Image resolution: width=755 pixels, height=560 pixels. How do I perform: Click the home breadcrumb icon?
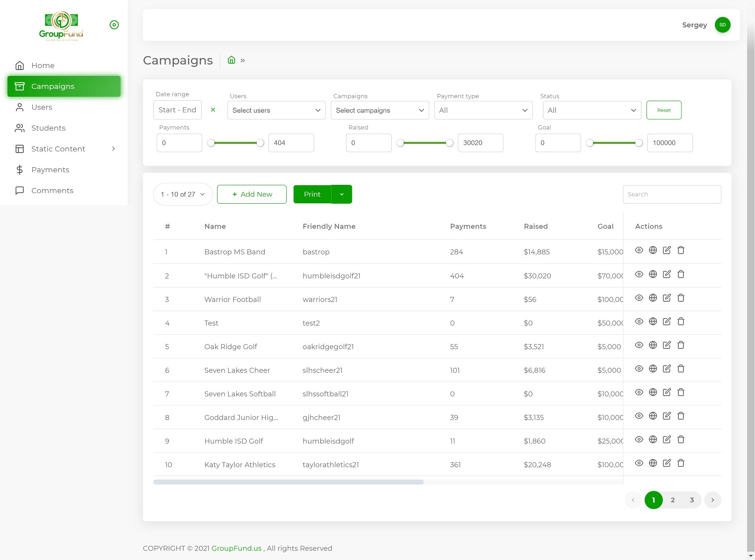point(232,60)
